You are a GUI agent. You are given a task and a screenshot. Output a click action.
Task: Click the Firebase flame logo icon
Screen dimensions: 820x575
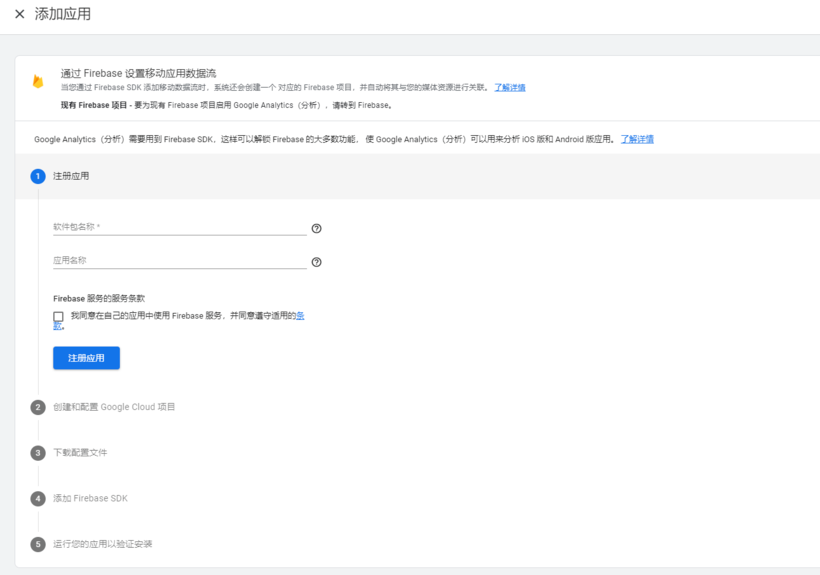point(38,81)
